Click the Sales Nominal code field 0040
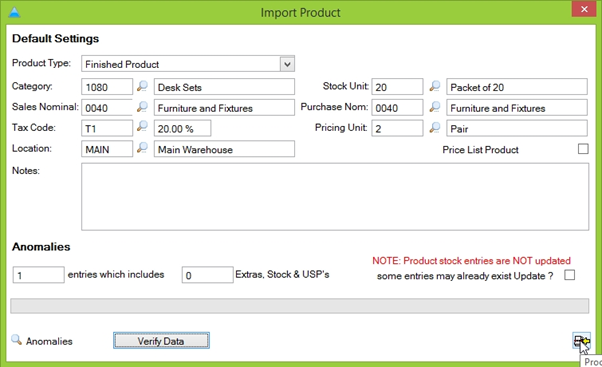This screenshot has height=367, width=602. click(x=107, y=107)
